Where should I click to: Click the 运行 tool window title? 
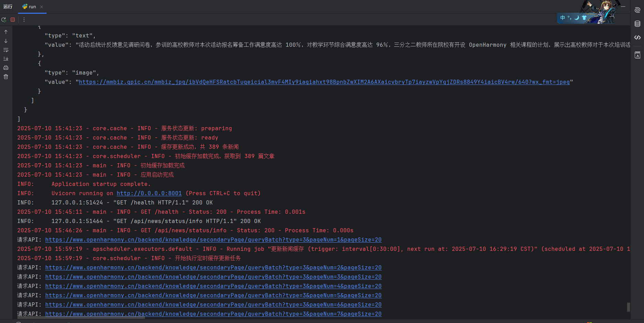click(x=8, y=7)
